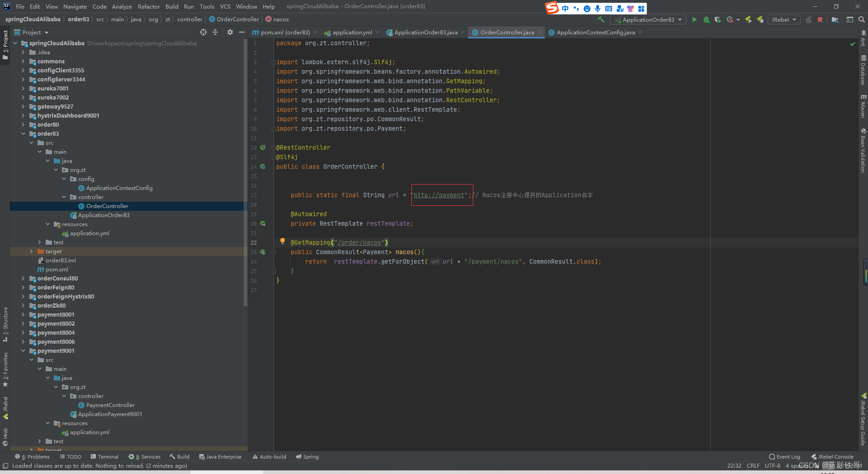
Task: Open the Maven side tool window
Action: [x=863, y=106]
